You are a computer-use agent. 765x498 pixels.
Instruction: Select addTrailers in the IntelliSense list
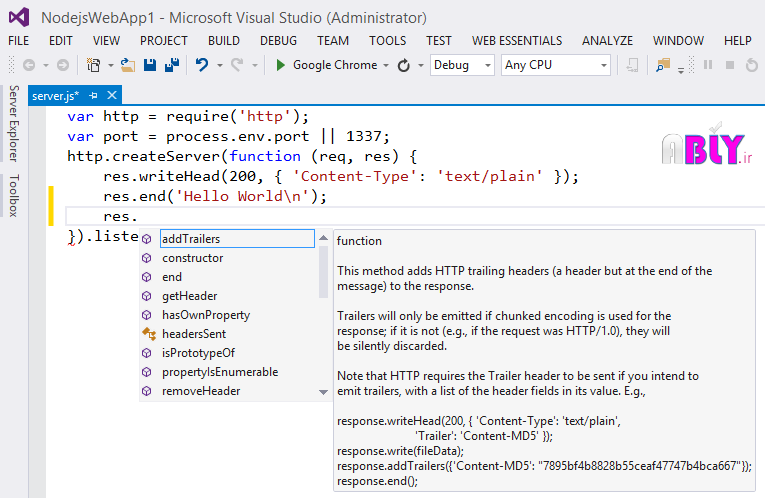pyautogui.click(x=237, y=239)
